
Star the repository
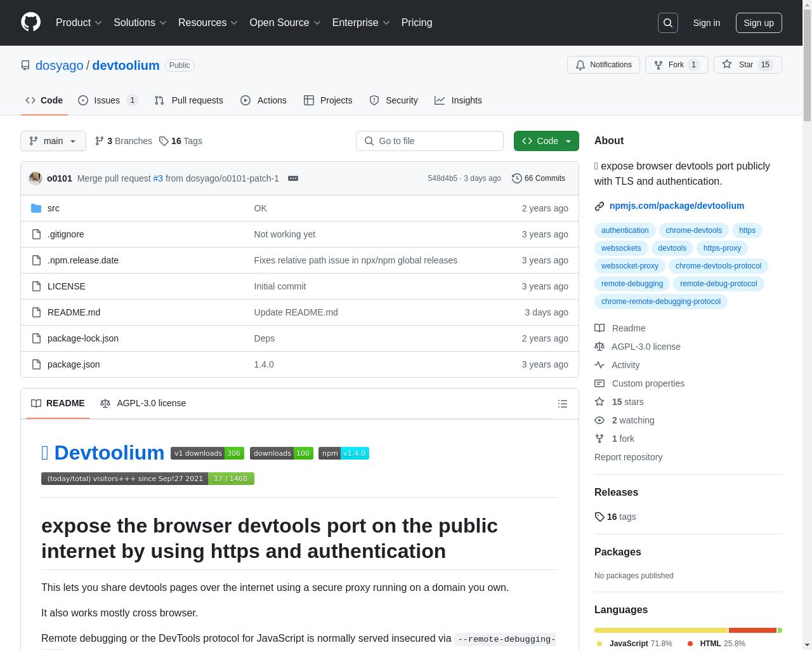click(747, 65)
